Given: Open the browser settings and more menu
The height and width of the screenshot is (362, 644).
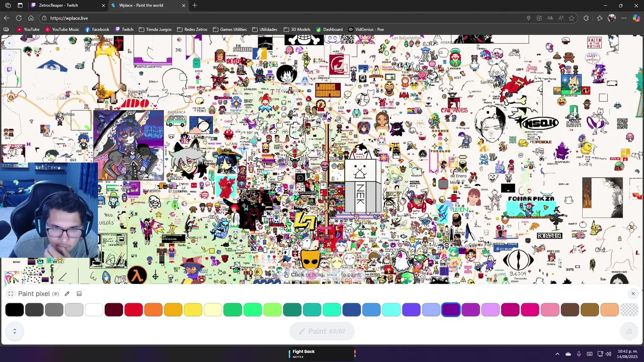Looking at the screenshot, I should click(x=624, y=18).
